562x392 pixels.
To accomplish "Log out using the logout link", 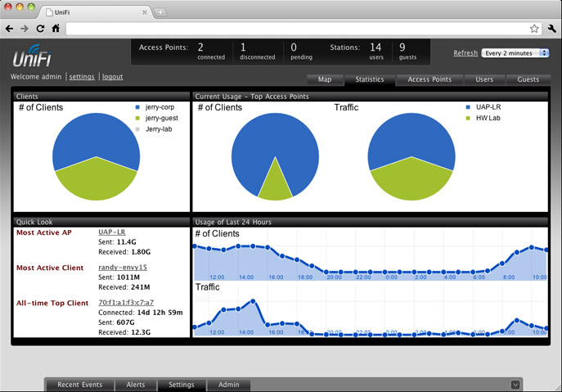I will click(x=113, y=77).
